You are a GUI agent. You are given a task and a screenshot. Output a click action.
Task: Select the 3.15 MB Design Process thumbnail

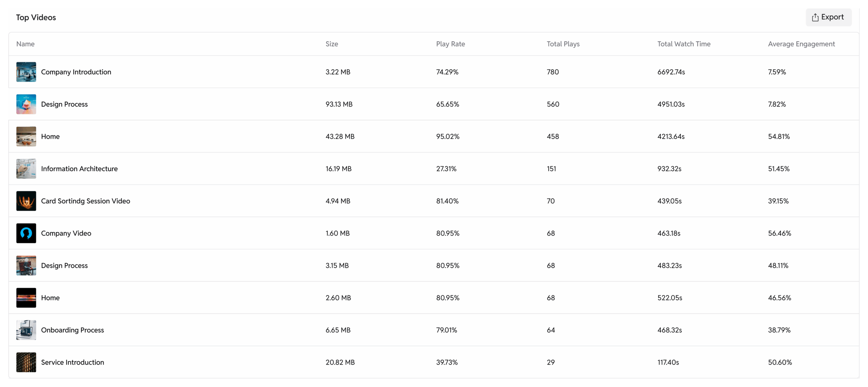(x=26, y=265)
